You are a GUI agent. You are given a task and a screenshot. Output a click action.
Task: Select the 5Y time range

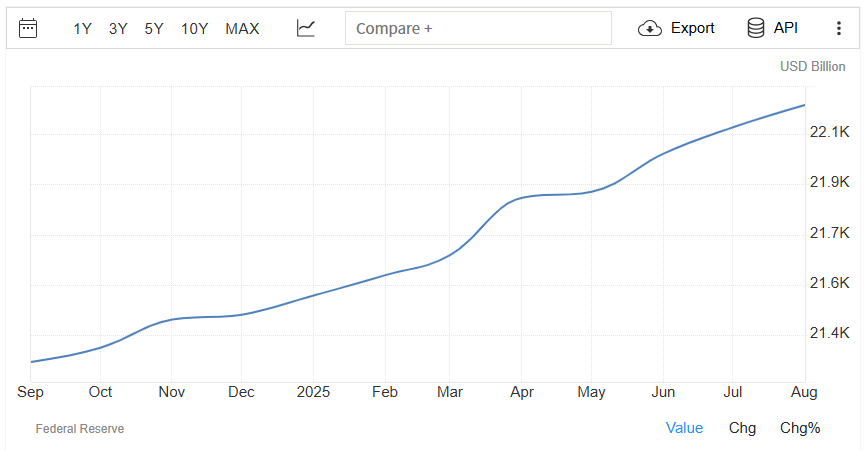point(154,29)
